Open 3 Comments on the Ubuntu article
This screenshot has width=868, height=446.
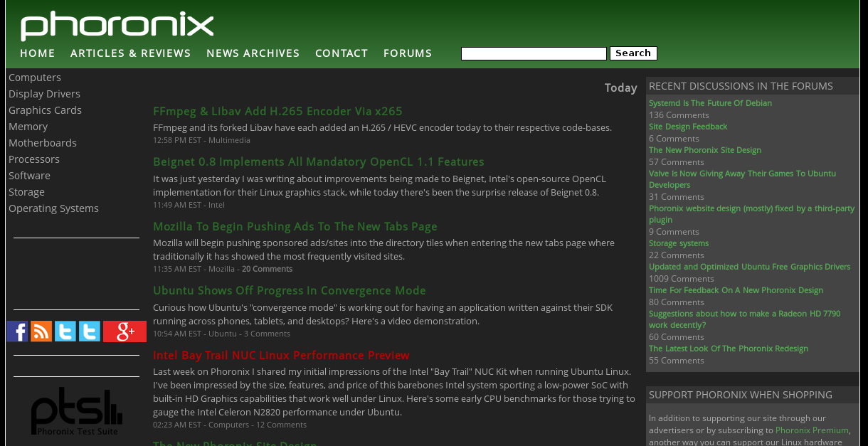click(x=267, y=334)
